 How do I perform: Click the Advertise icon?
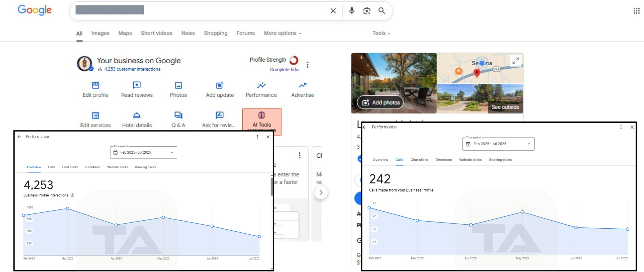click(303, 85)
